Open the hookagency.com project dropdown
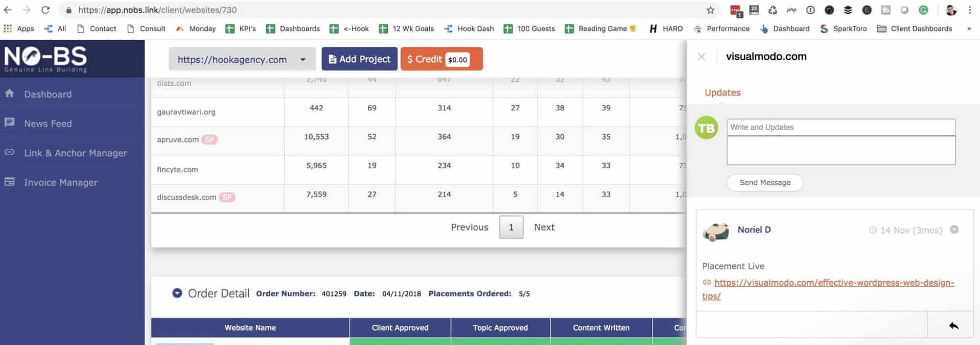Screen dimensions: 980x345 [x=242, y=59]
